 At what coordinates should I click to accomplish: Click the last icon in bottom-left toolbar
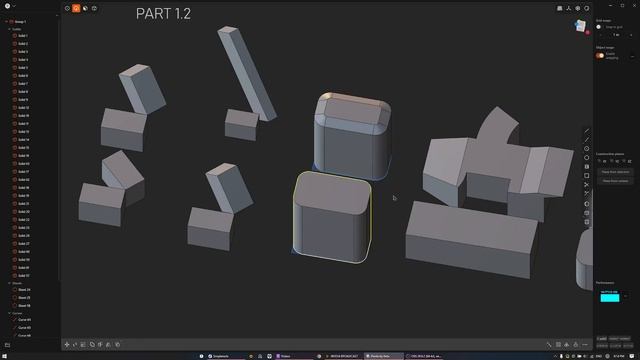point(118,344)
